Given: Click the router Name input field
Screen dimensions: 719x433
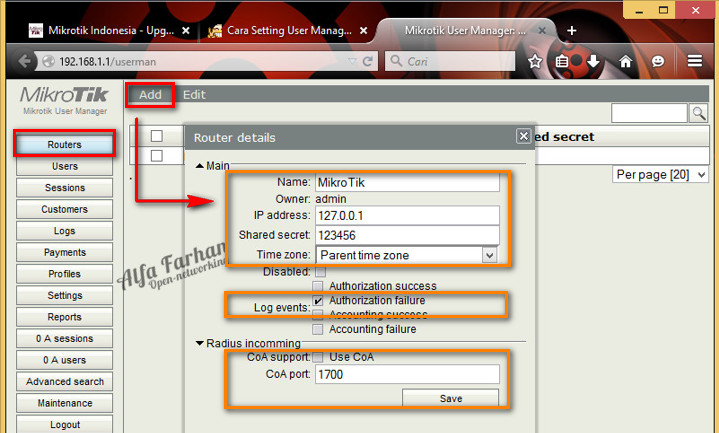Looking at the screenshot, I should coord(407,183).
